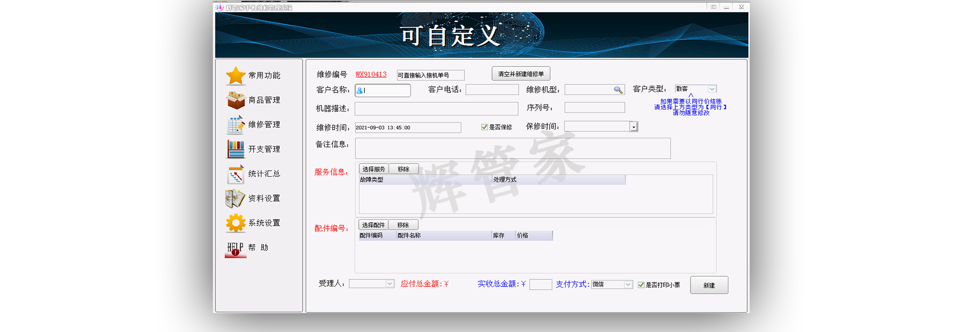Click the 配件编码 column header

point(377,235)
